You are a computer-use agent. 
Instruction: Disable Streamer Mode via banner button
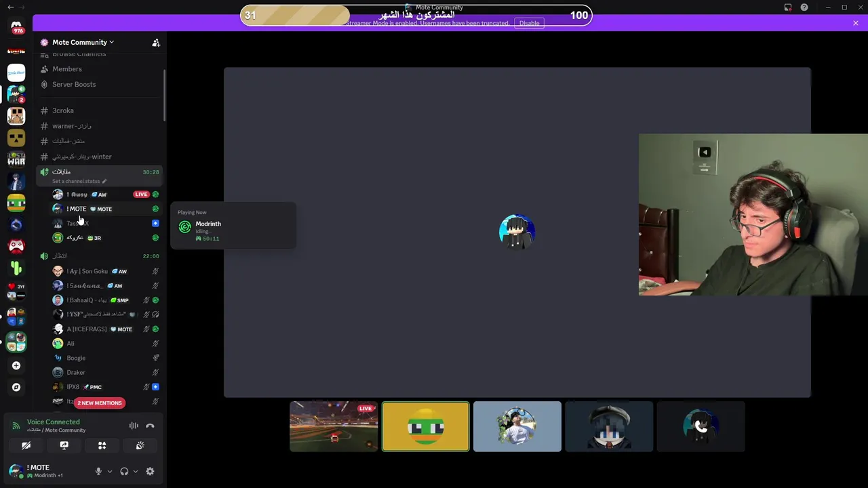(x=529, y=23)
